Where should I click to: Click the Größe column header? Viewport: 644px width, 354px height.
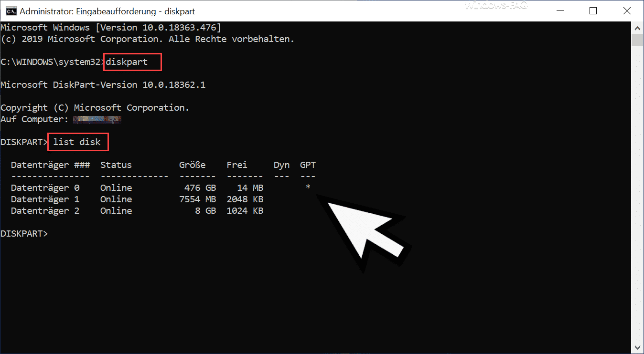193,165
